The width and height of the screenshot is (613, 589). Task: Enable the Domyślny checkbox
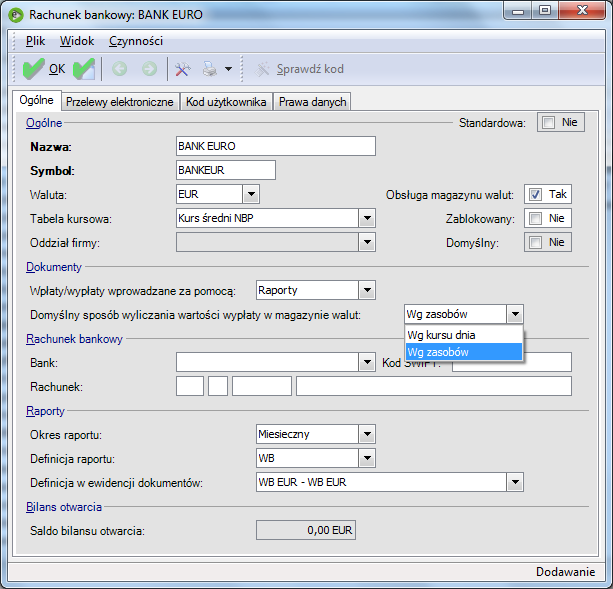(x=535, y=242)
